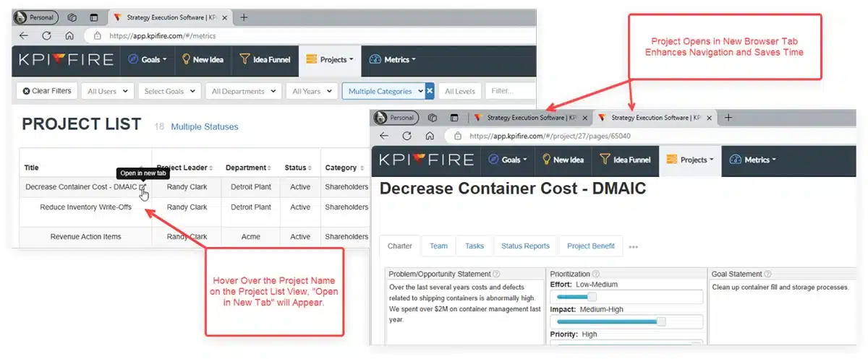Select the first browser tab in the project detail window

coord(530,118)
